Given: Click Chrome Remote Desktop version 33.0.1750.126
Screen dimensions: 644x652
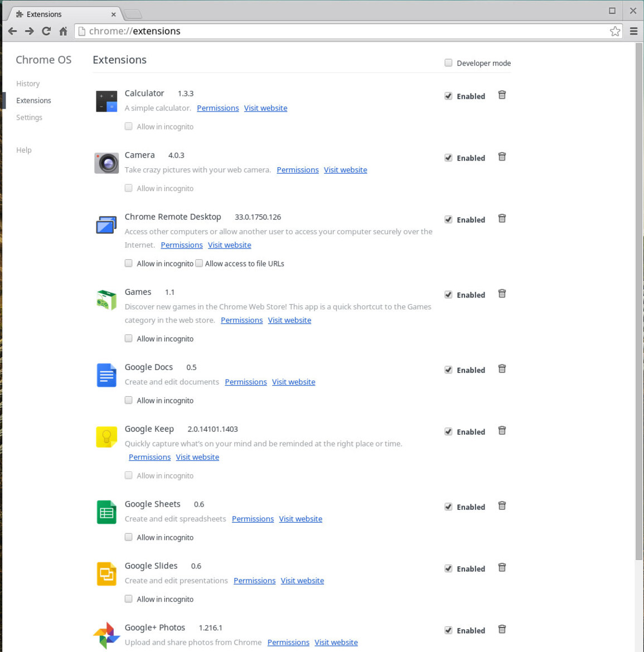Looking at the screenshot, I should point(258,217).
